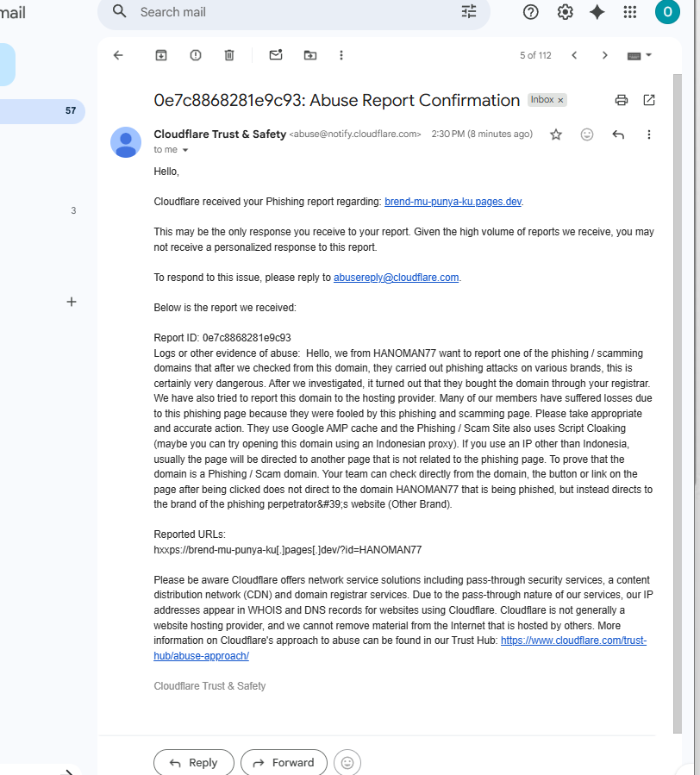Print all with the printer icon
This screenshot has height=775, width=700.
click(622, 100)
